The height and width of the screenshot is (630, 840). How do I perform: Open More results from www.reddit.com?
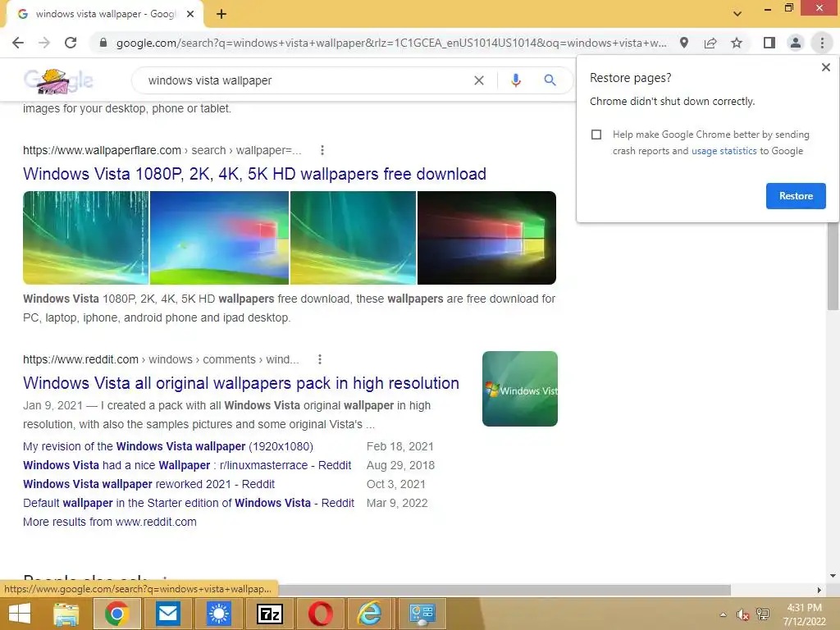pos(110,522)
